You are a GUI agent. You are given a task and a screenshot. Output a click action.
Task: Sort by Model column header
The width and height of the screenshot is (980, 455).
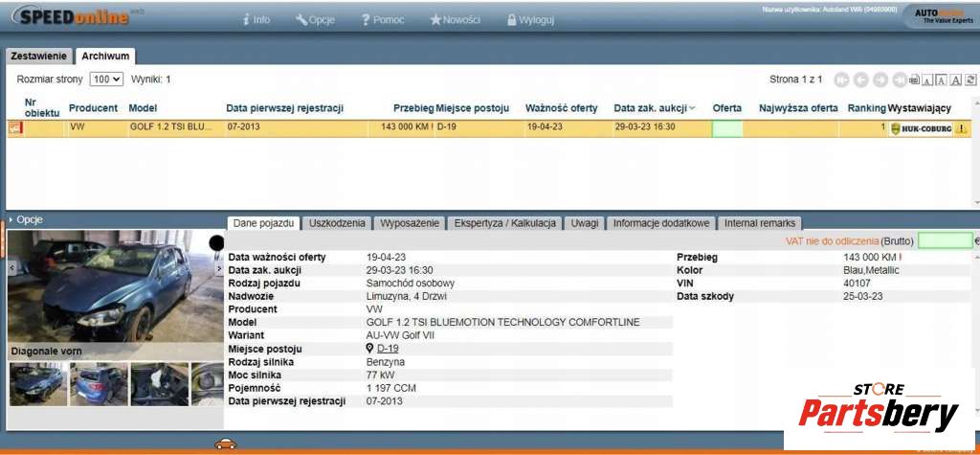point(143,108)
